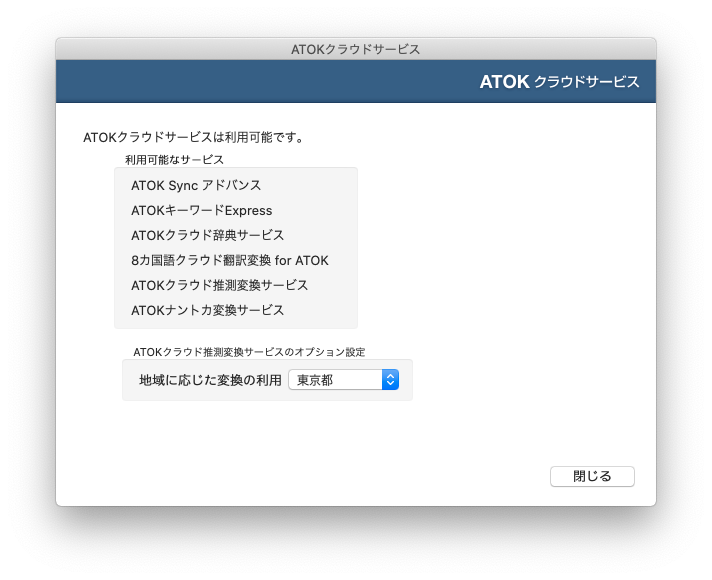Click the オプション設定 section label

click(x=249, y=352)
